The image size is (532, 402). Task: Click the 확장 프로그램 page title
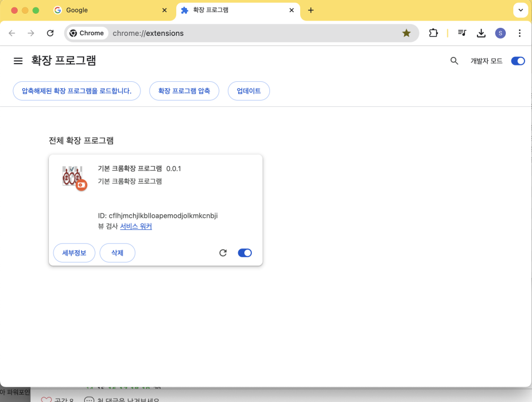point(64,60)
